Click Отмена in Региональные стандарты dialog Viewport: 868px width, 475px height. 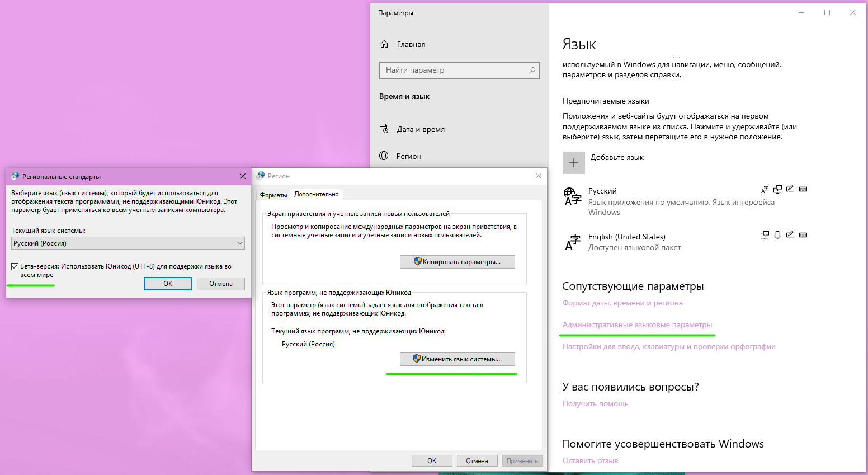(x=221, y=284)
